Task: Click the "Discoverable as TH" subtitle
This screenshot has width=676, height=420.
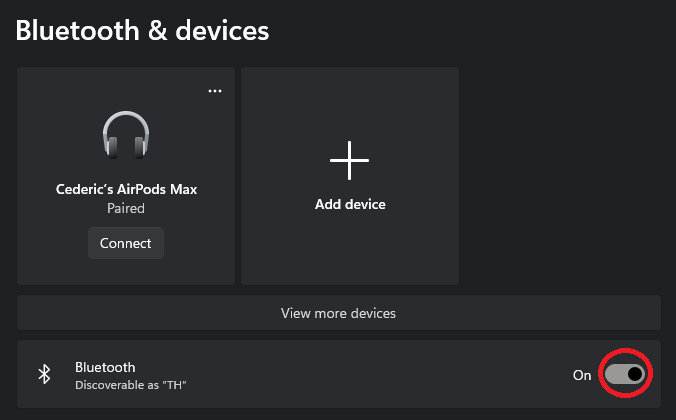Action: click(132, 385)
